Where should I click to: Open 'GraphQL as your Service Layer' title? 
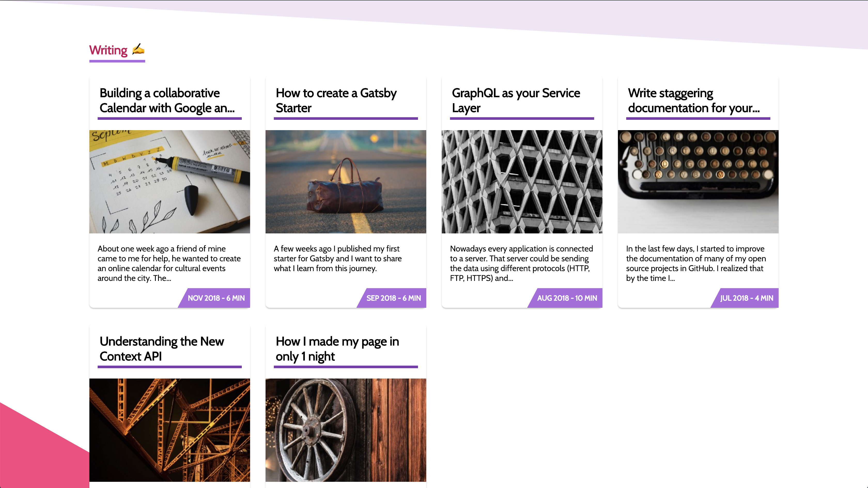point(516,100)
